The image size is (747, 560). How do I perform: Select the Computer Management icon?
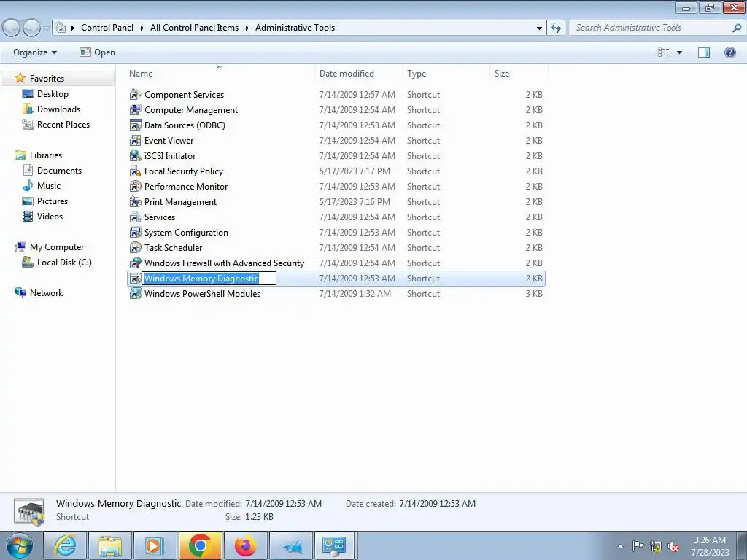(x=135, y=110)
